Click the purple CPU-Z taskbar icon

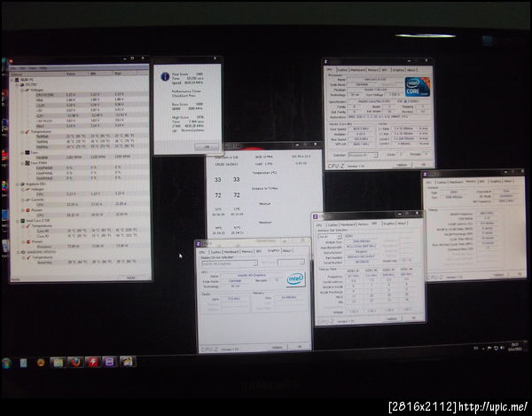110,362
